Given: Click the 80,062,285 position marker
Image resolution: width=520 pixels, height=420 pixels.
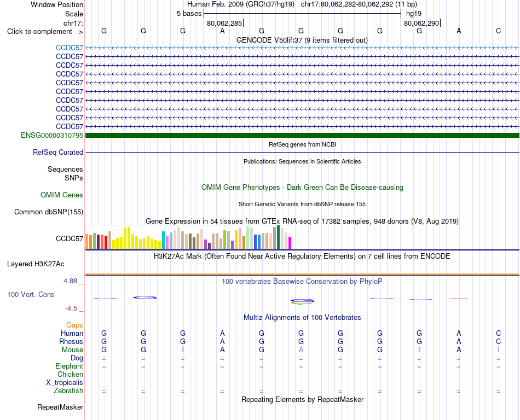Looking at the screenshot, I should point(224,23).
